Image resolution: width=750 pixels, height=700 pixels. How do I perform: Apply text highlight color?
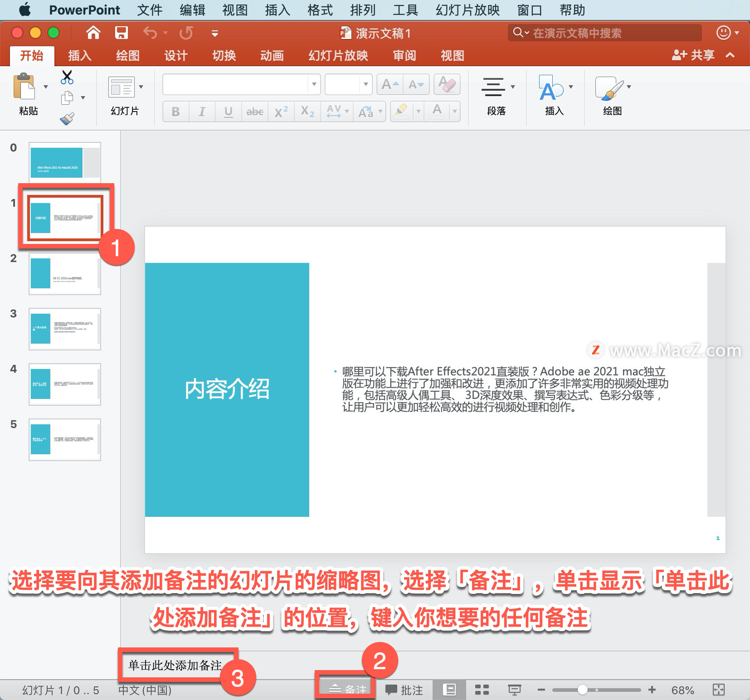402,112
